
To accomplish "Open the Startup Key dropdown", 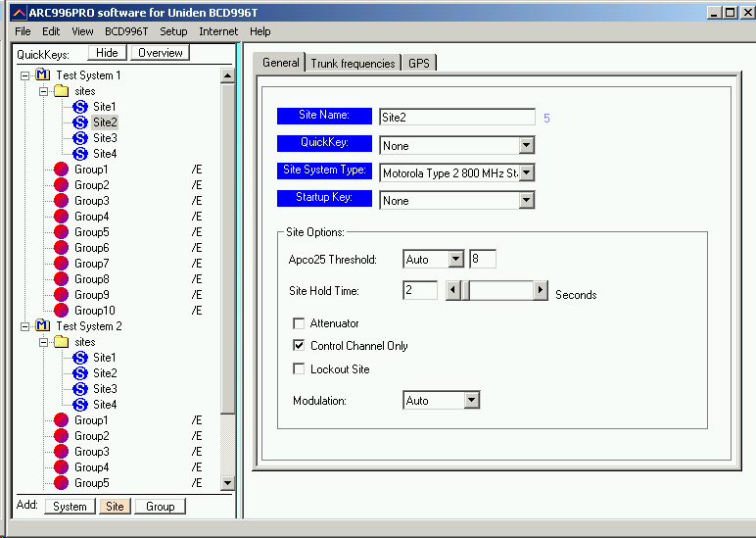I will [x=527, y=200].
